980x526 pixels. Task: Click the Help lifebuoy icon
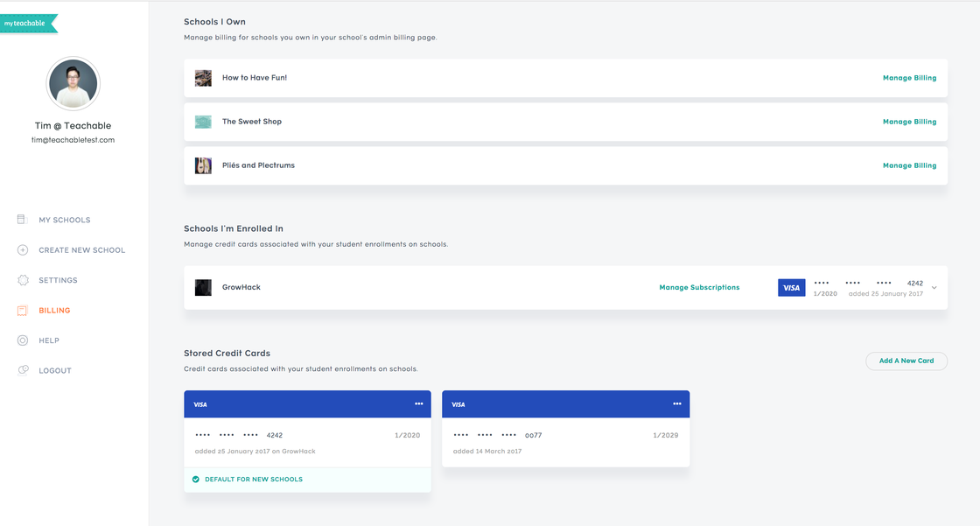click(x=23, y=340)
